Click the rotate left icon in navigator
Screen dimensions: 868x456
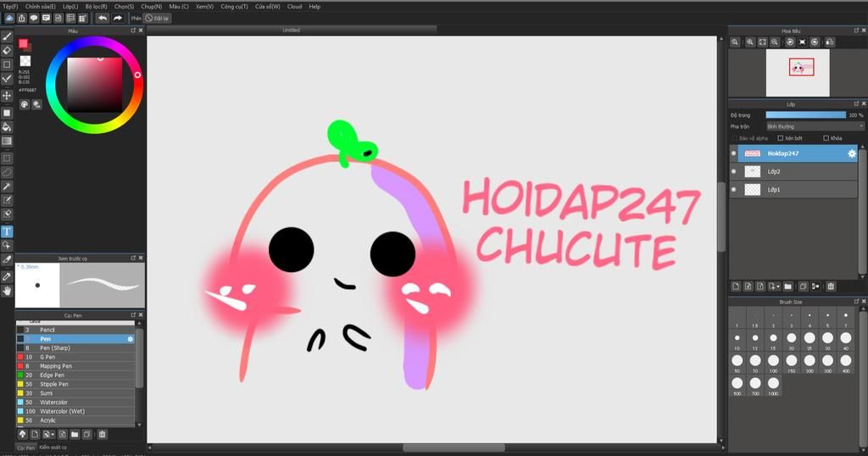[790, 42]
